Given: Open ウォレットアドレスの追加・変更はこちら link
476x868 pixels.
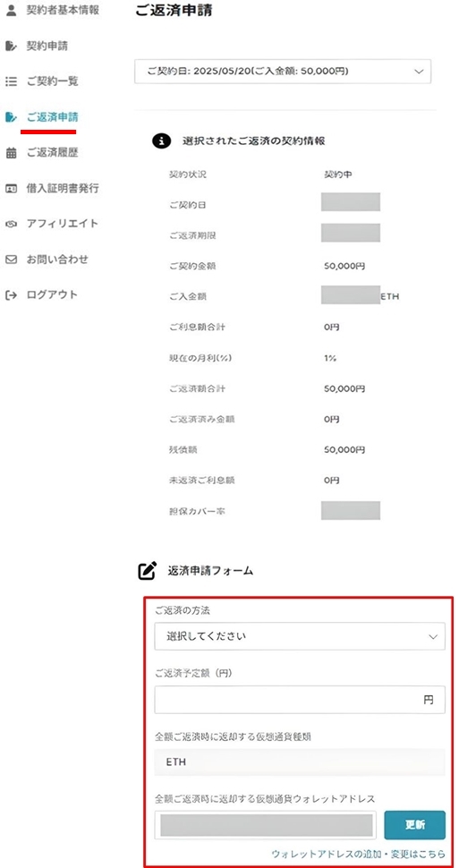Looking at the screenshot, I should coord(358,855).
